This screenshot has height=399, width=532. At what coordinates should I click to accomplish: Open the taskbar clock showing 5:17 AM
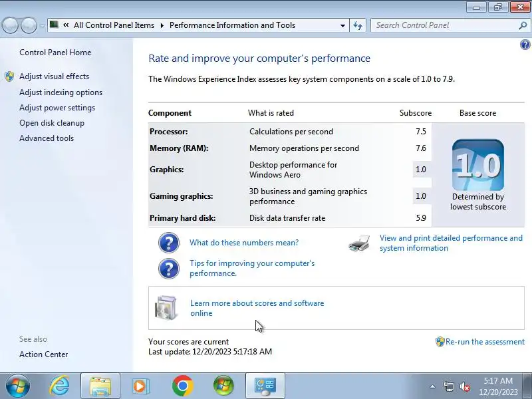(x=498, y=386)
